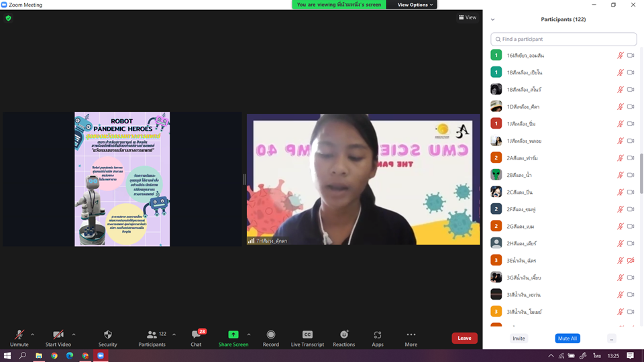Open the Reactions emoji picker

[343, 338]
